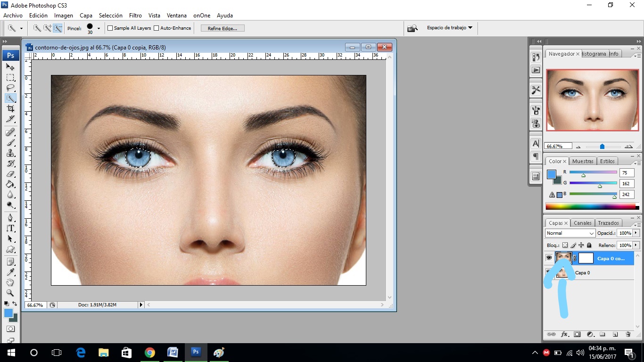Add a layer mask from Layers panel bottom
Screen dimensions: 644x362
click(577, 334)
